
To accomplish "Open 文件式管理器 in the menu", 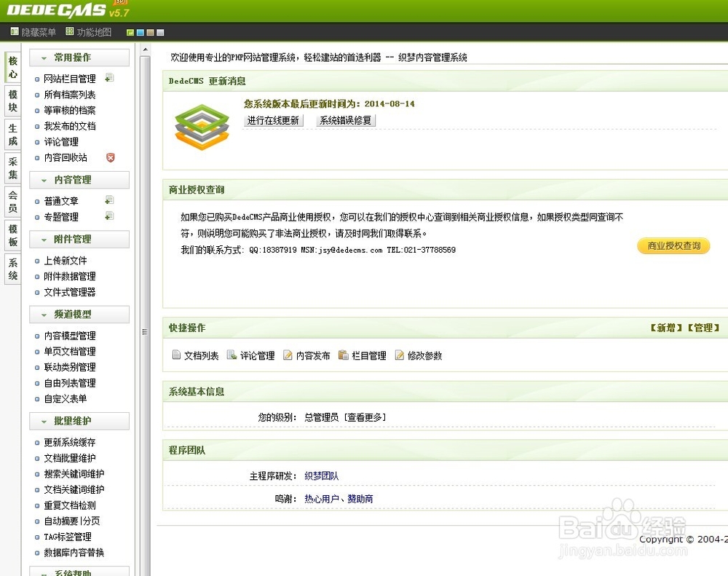I will pyautogui.click(x=70, y=292).
